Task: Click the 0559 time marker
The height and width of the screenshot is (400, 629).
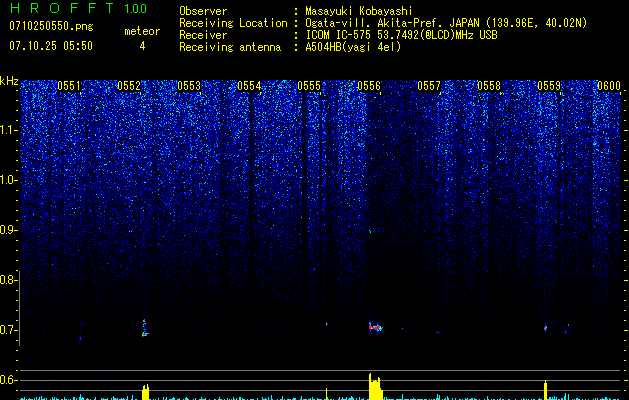Action: 549,86
